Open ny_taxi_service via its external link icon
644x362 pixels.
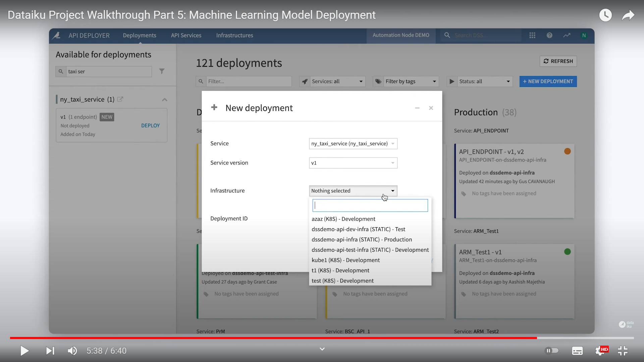120,99
